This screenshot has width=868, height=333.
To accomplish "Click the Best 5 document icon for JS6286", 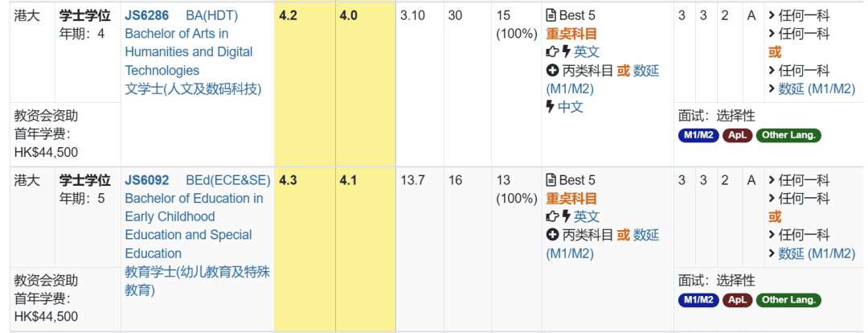I will 551,15.
